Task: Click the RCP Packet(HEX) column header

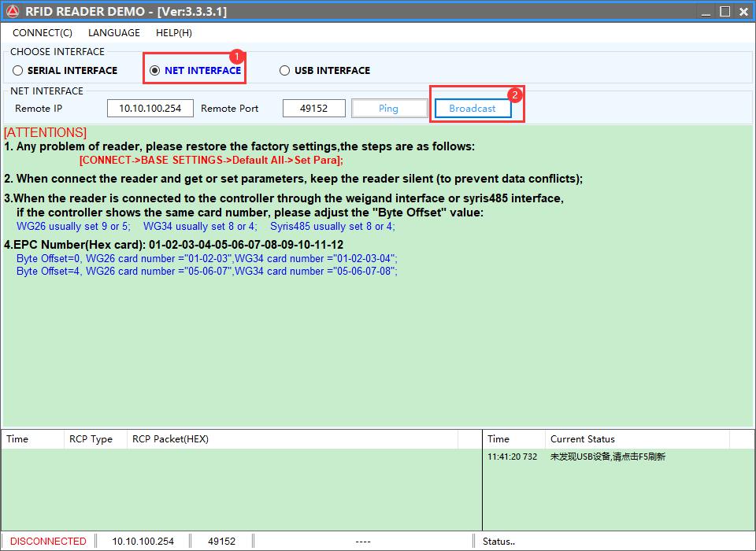Action: [x=170, y=439]
